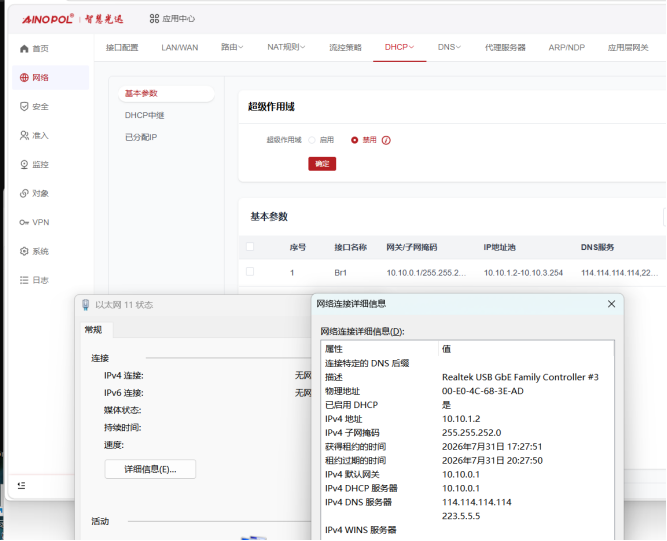Click the 10.10.0.1/255.255.2... gateway cell
667x541 pixels.
(x=426, y=273)
